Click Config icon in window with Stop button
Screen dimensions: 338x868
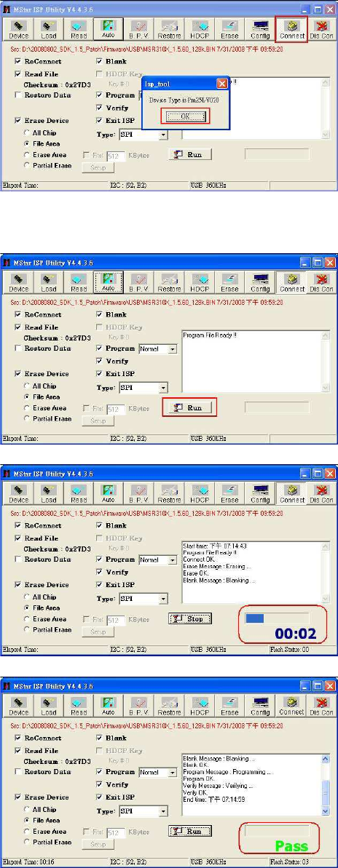point(261,494)
